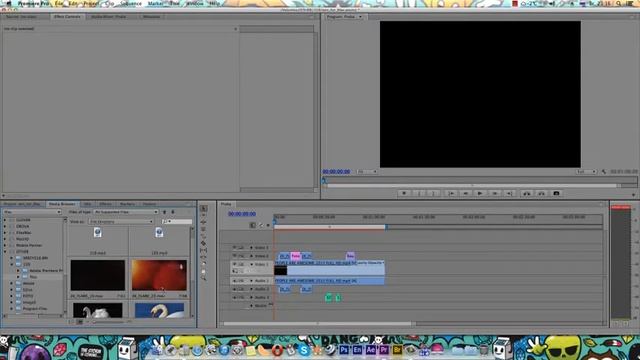Open Program monitor settings wrench
Screen dimensions: 640x360
coord(604,172)
